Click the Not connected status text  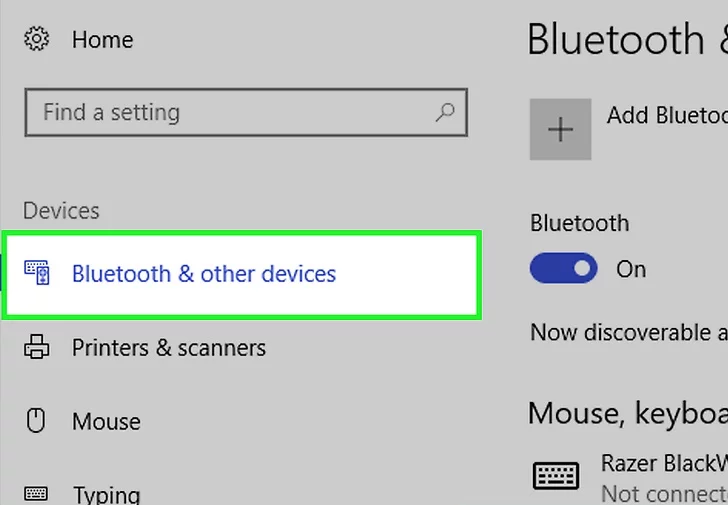click(663, 494)
